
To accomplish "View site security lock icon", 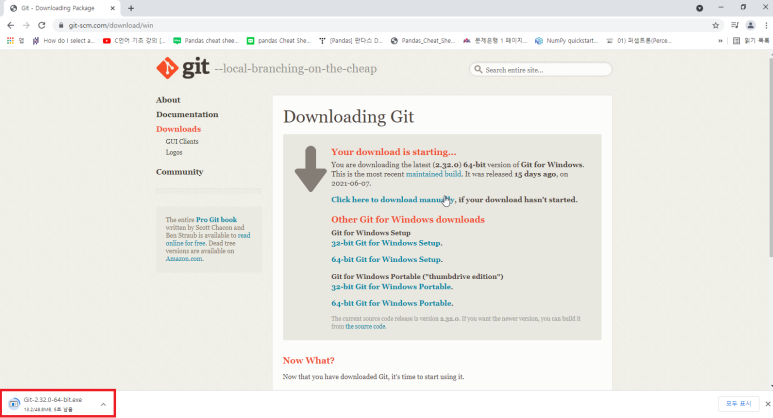I will (x=61, y=25).
